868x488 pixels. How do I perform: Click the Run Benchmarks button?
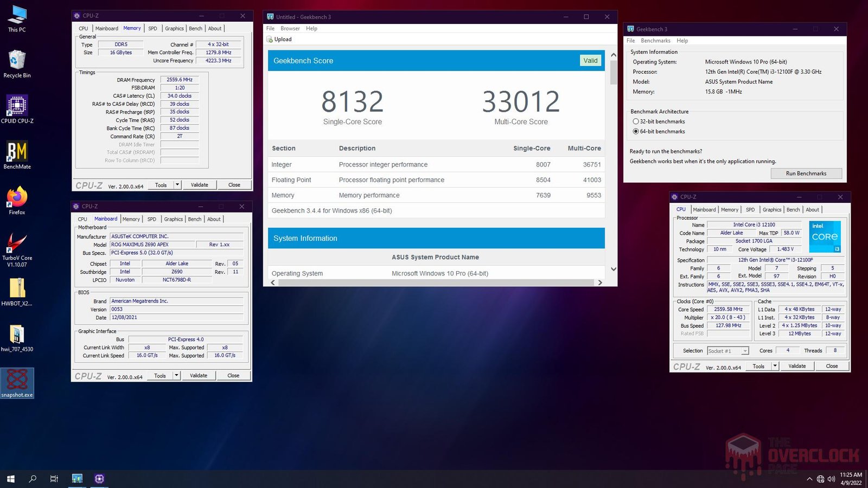pos(806,173)
